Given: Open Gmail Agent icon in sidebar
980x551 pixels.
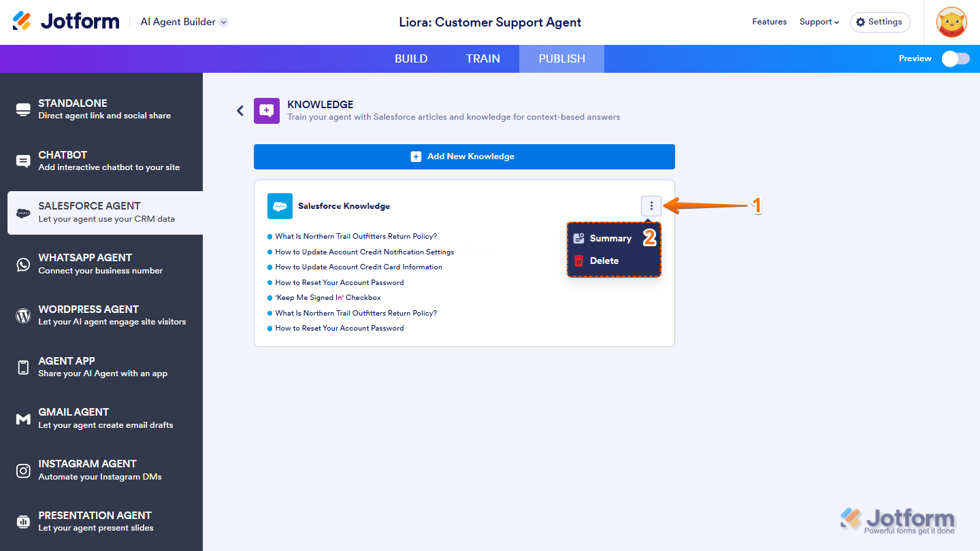Looking at the screenshot, I should [x=23, y=419].
